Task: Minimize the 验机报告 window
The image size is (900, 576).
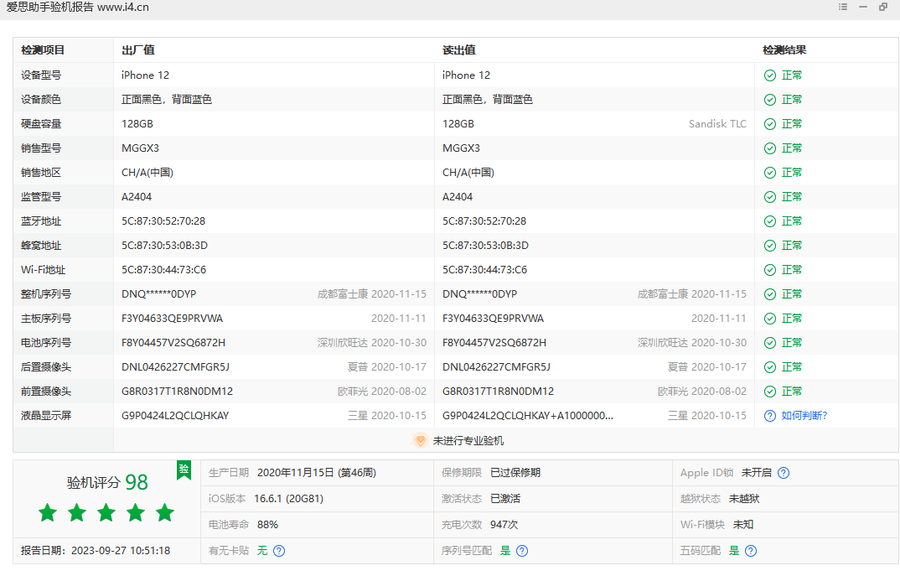Action: [x=863, y=7]
